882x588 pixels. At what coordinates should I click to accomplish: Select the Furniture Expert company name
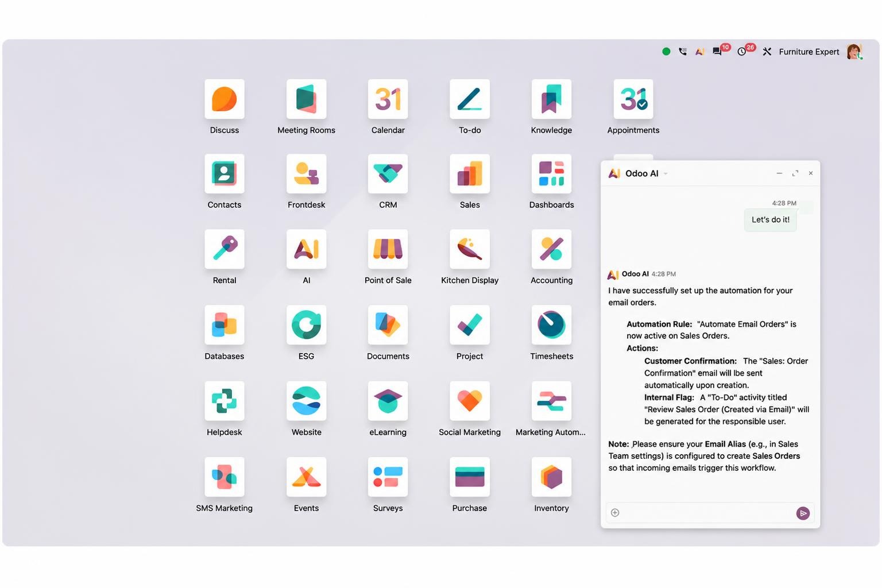808,52
